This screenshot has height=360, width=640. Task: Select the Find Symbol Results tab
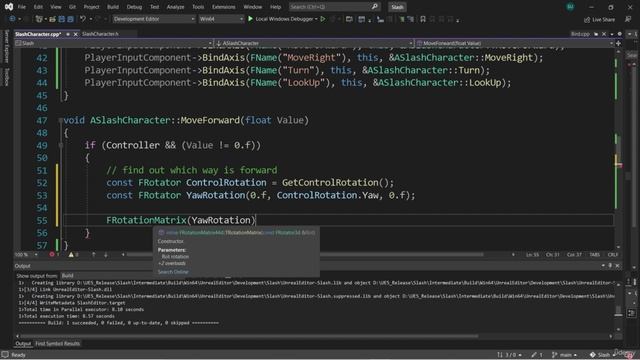point(58,344)
